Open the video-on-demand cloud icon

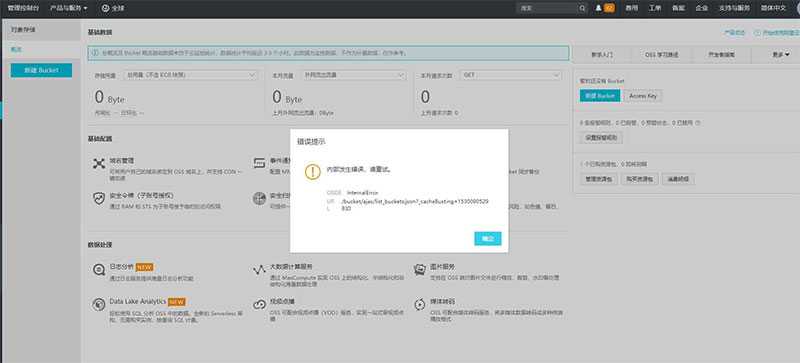[x=259, y=305]
